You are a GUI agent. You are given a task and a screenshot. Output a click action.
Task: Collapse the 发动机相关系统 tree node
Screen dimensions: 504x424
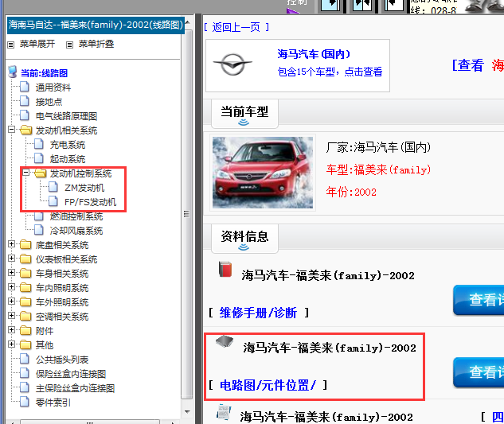[x=12, y=130]
